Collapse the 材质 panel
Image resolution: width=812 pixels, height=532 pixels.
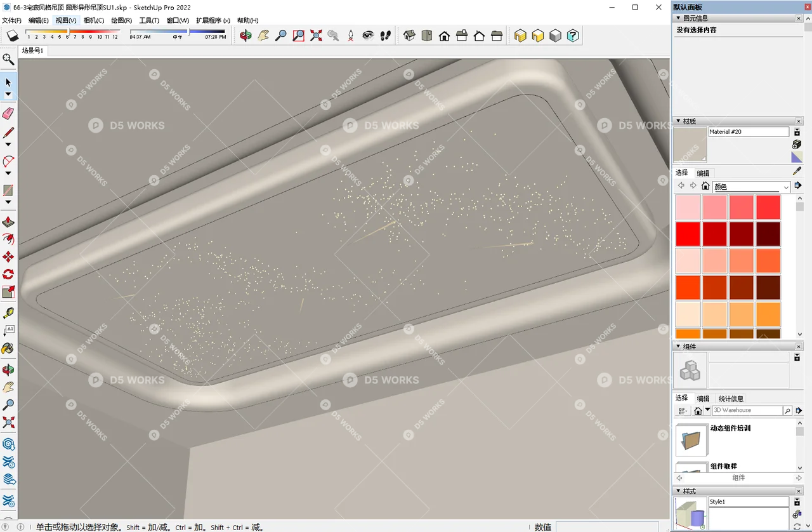[678, 121]
